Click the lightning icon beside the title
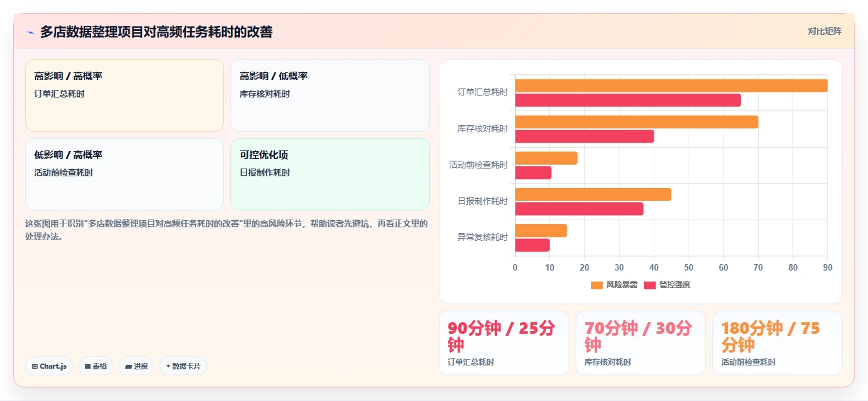The width and height of the screenshot is (868, 401). pyautogui.click(x=30, y=32)
